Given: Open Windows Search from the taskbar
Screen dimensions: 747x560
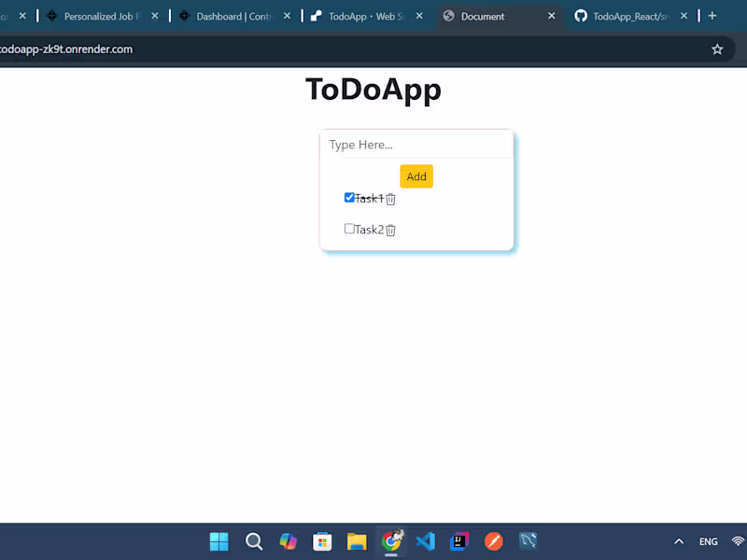Looking at the screenshot, I should click(x=253, y=541).
